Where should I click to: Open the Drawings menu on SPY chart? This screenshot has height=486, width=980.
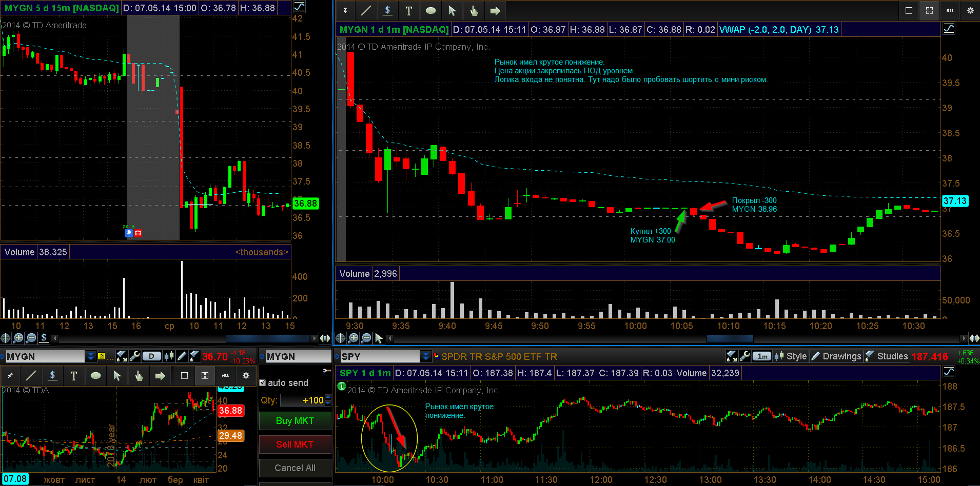click(x=836, y=356)
